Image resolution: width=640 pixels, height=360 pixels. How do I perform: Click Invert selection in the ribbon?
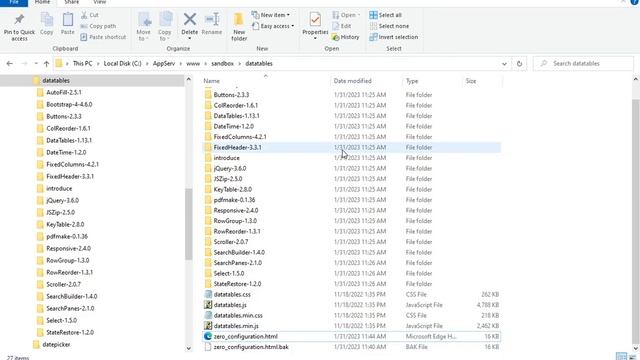(x=393, y=37)
